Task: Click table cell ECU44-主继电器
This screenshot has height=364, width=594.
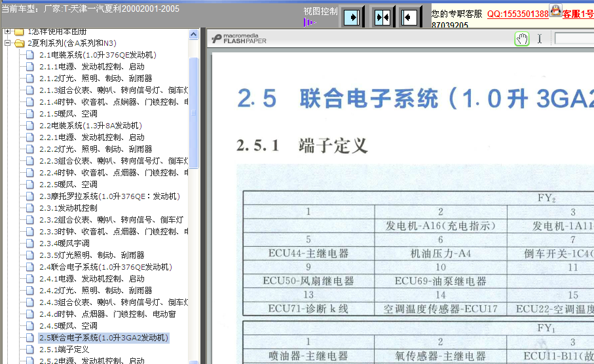Action: click(x=308, y=253)
